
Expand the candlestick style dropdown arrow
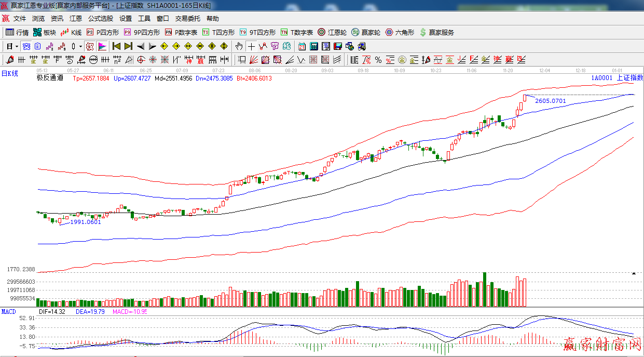[x=80, y=46]
